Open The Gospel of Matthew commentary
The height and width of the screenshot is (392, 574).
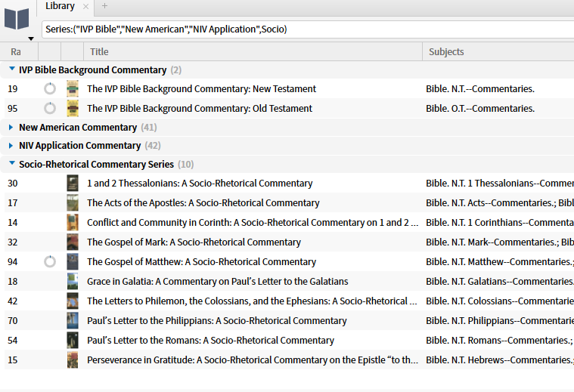pos(201,262)
